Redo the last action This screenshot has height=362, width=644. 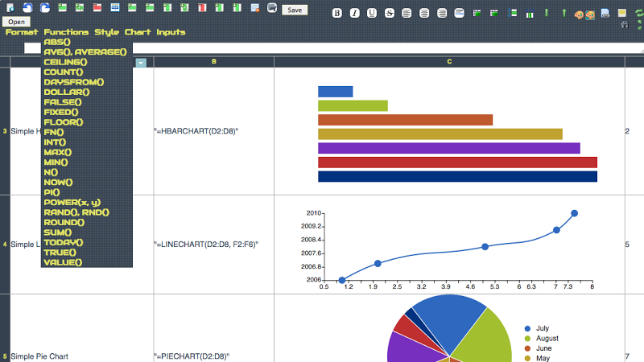(x=45, y=8)
